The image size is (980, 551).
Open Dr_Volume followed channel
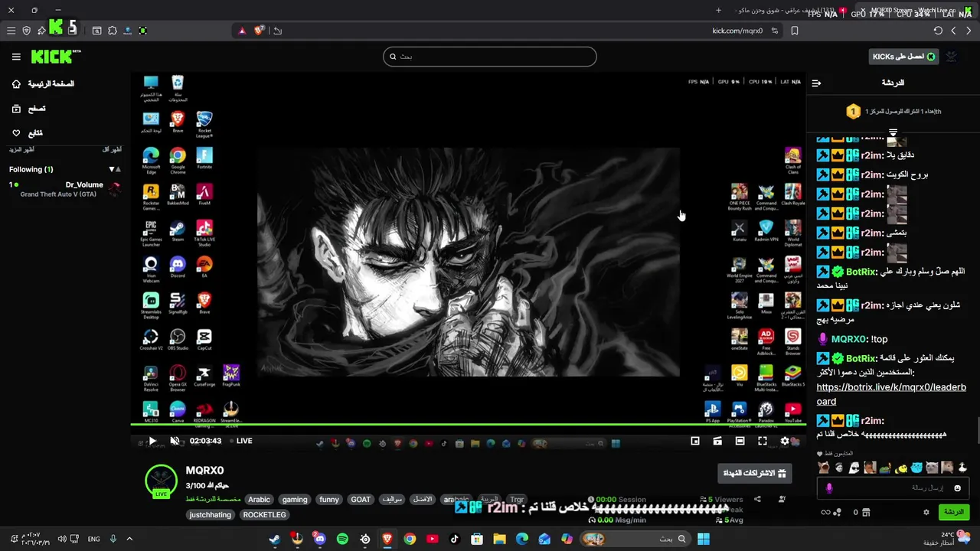(x=65, y=189)
